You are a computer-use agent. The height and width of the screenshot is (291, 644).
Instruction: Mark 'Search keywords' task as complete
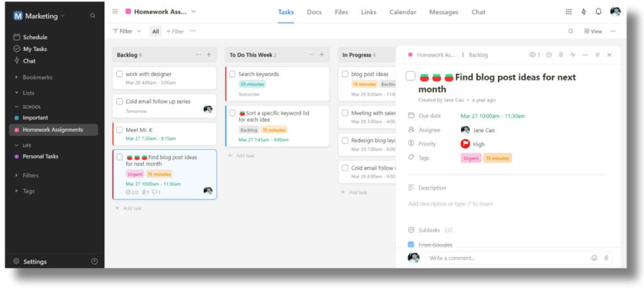pos(232,74)
